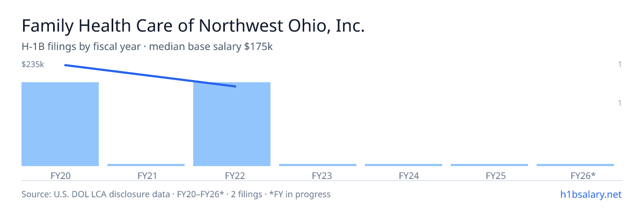The image size is (644, 215).
Task: Click the $235k salary axis label
Action: (x=33, y=64)
